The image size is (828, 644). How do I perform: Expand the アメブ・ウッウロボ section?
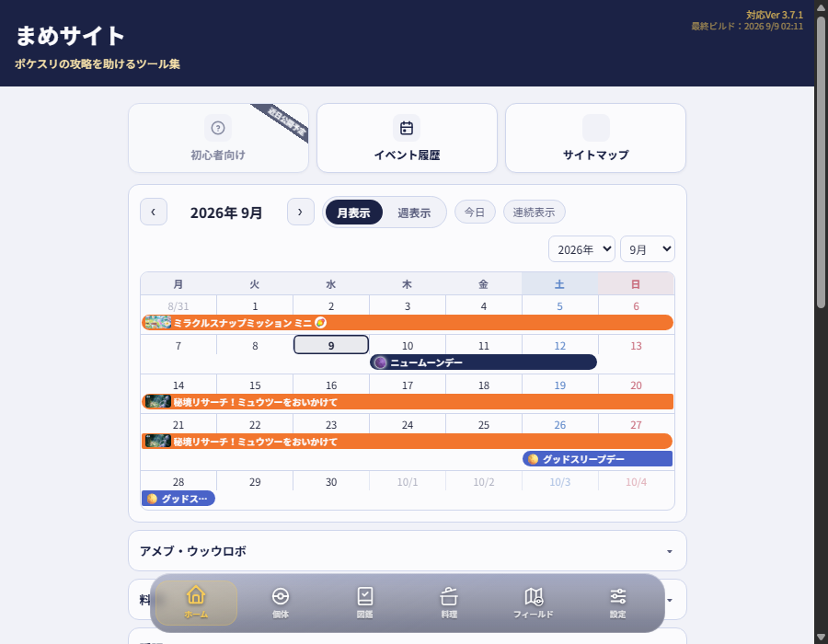point(408,550)
